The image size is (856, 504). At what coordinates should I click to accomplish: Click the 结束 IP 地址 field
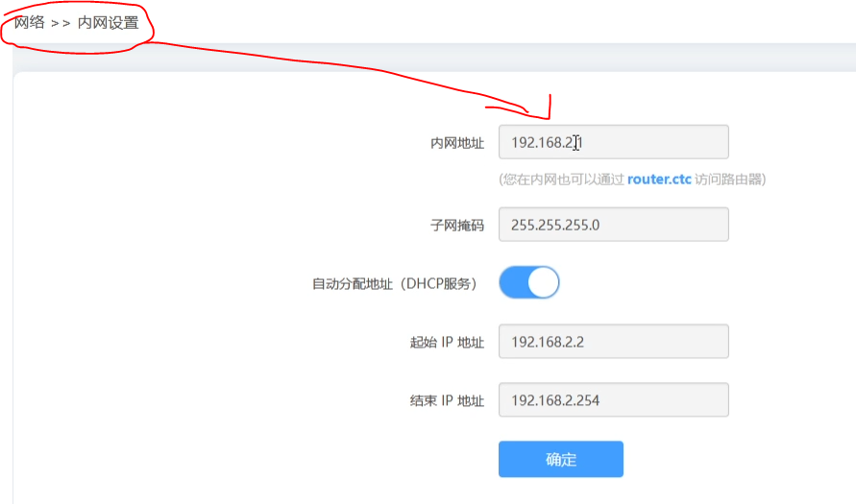pyautogui.click(x=614, y=399)
